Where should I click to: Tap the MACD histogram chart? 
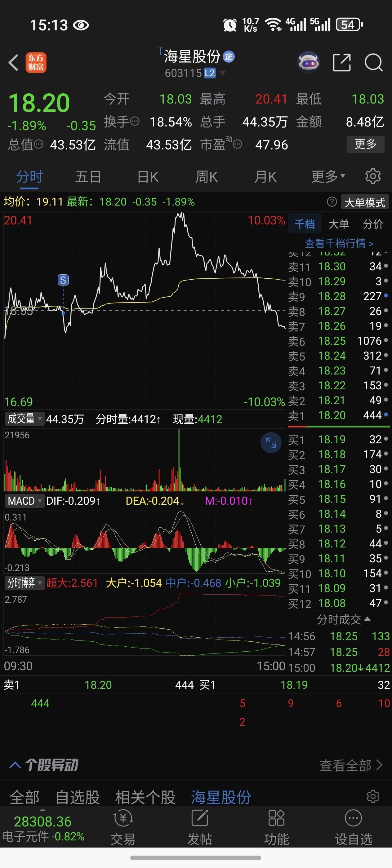click(x=145, y=542)
